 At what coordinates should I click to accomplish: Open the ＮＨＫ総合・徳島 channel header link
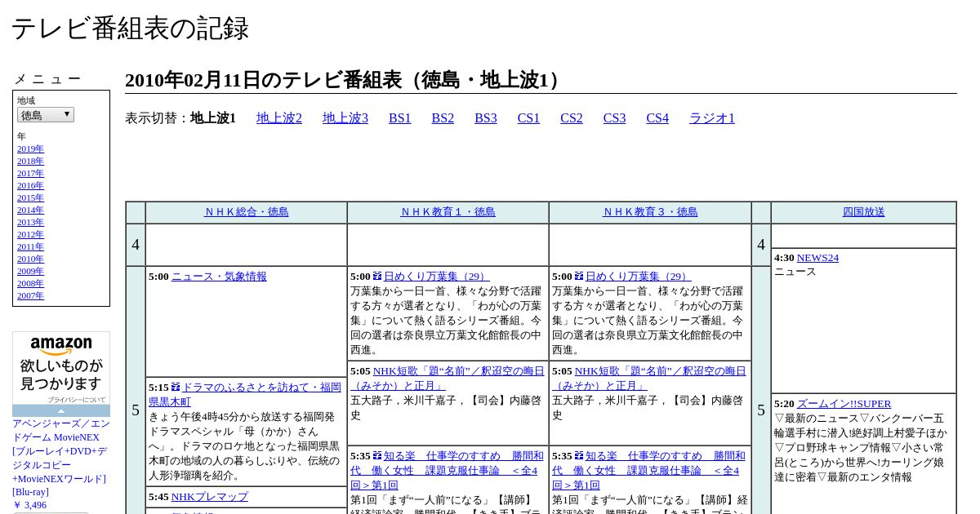247,212
